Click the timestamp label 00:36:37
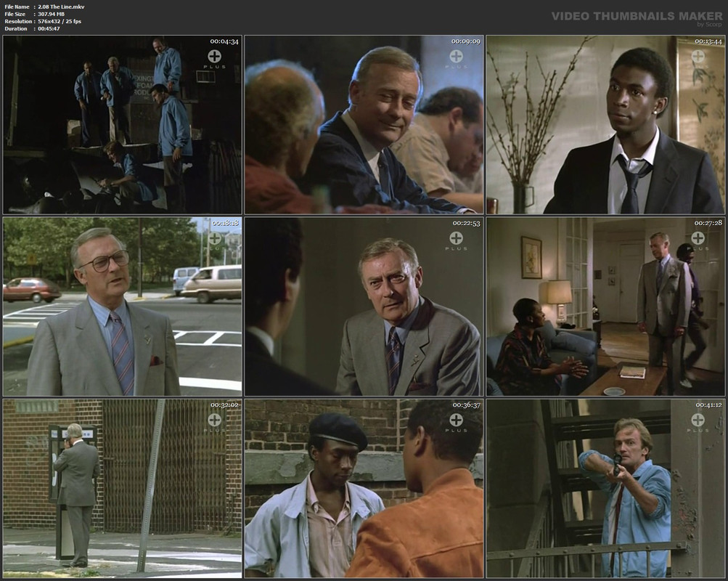The image size is (728, 581). click(466, 405)
